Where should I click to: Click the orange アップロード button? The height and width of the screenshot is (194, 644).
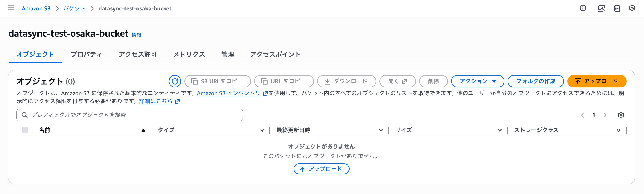pos(597,81)
